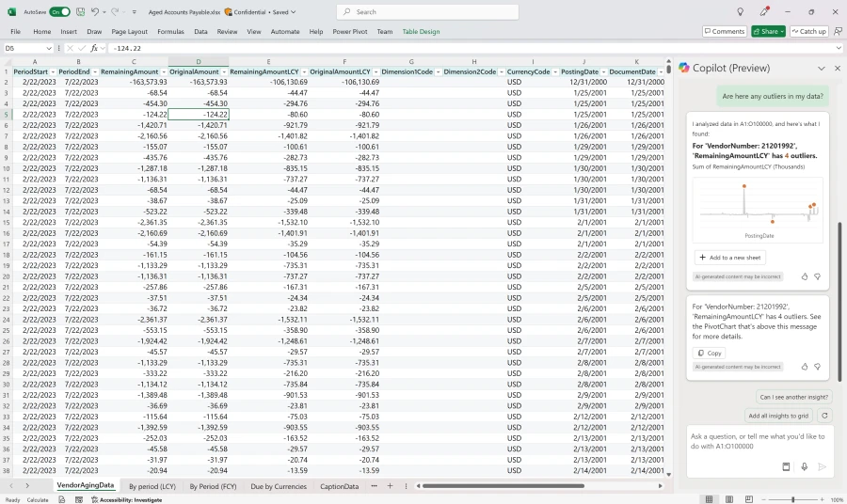
Task: Open the PeriodStart column filter dropdown
Action: pos(53,71)
